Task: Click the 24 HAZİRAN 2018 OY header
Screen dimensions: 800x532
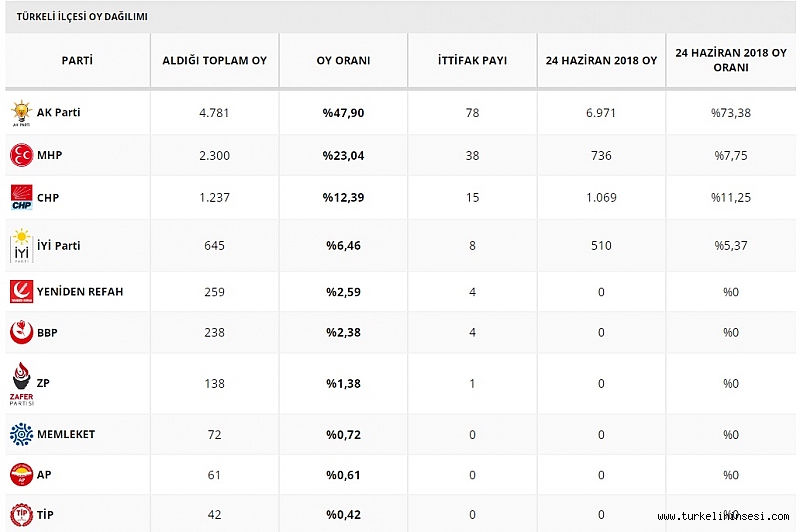Action: click(x=602, y=60)
